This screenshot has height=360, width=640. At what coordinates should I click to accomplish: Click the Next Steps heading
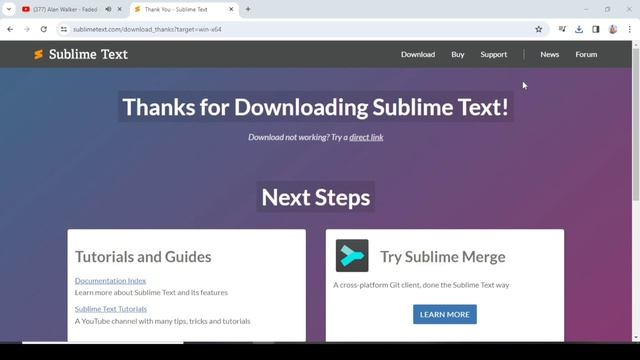point(316,197)
